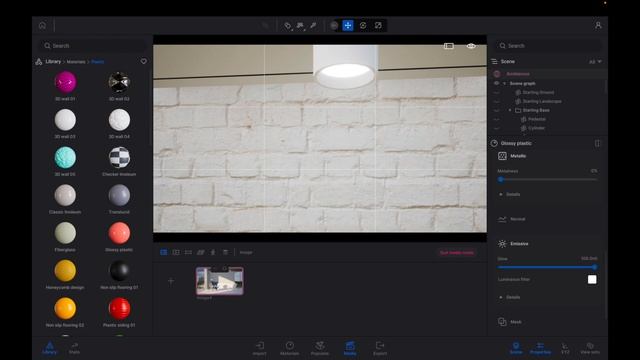Open Import in bottom dock
The height and width of the screenshot is (360, 640).
[259, 349]
